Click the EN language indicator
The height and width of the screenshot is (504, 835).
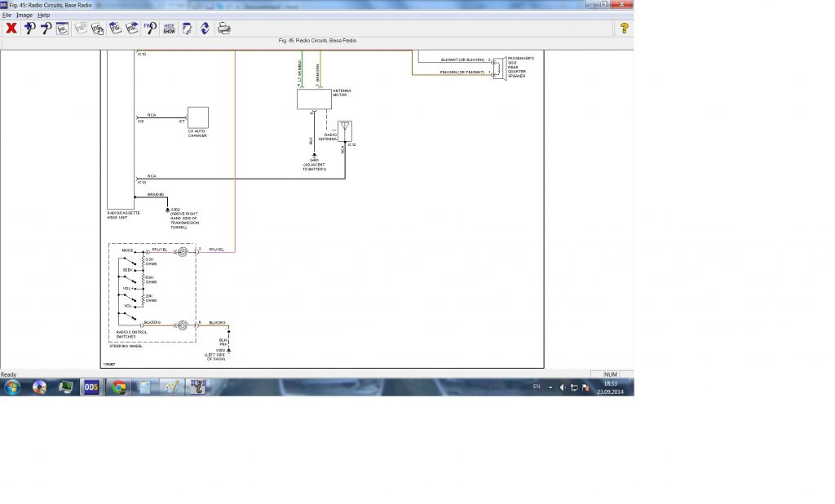(x=536, y=387)
